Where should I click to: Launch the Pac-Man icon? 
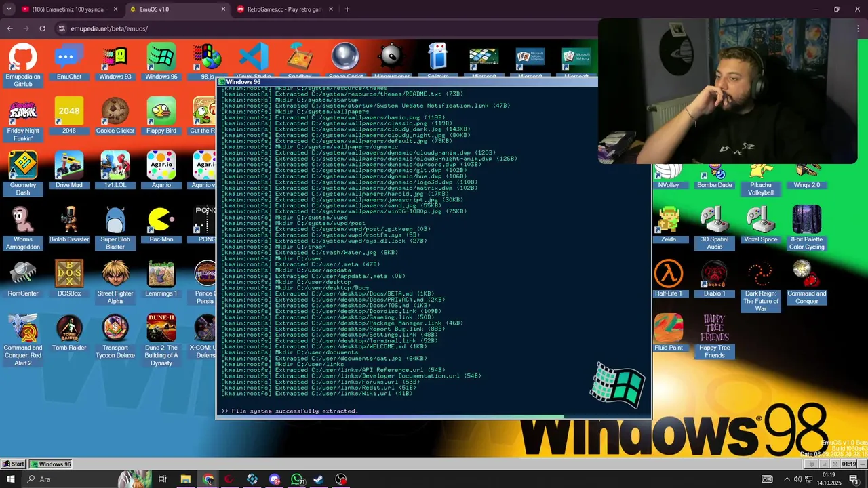coord(161,224)
